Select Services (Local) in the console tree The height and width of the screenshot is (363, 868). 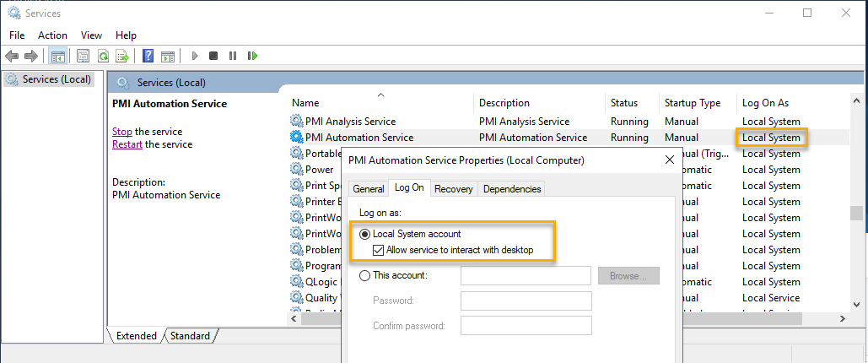coord(49,80)
